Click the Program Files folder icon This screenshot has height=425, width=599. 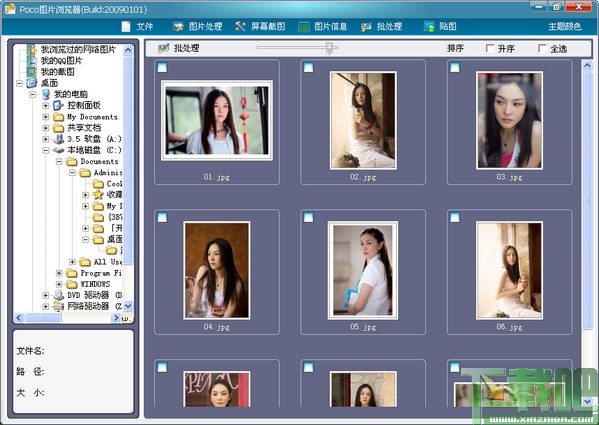coord(72,273)
